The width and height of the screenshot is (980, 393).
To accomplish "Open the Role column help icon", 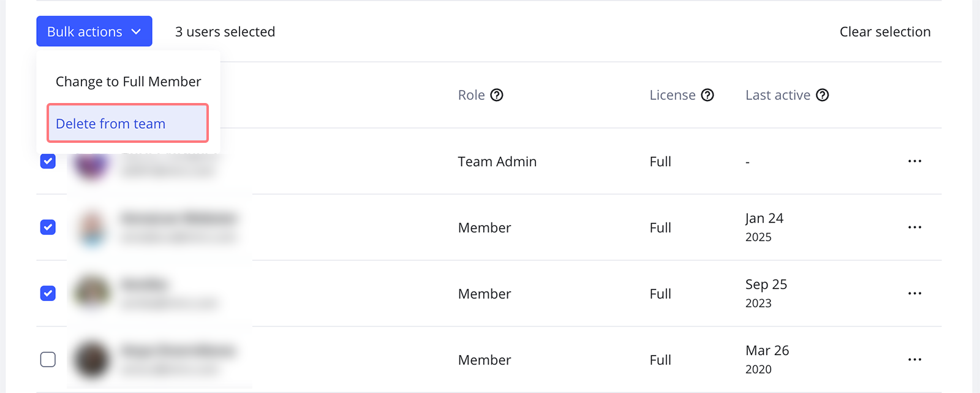I will [497, 95].
